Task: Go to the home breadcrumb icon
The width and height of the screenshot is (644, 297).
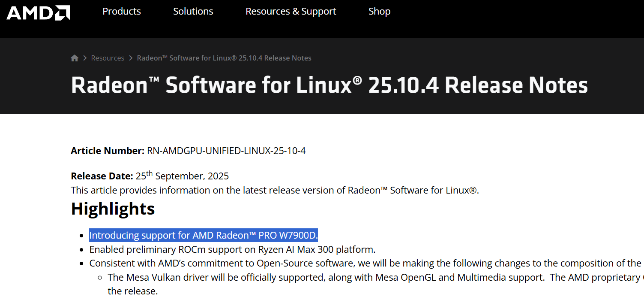Action: pyautogui.click(x=75, y=58)
